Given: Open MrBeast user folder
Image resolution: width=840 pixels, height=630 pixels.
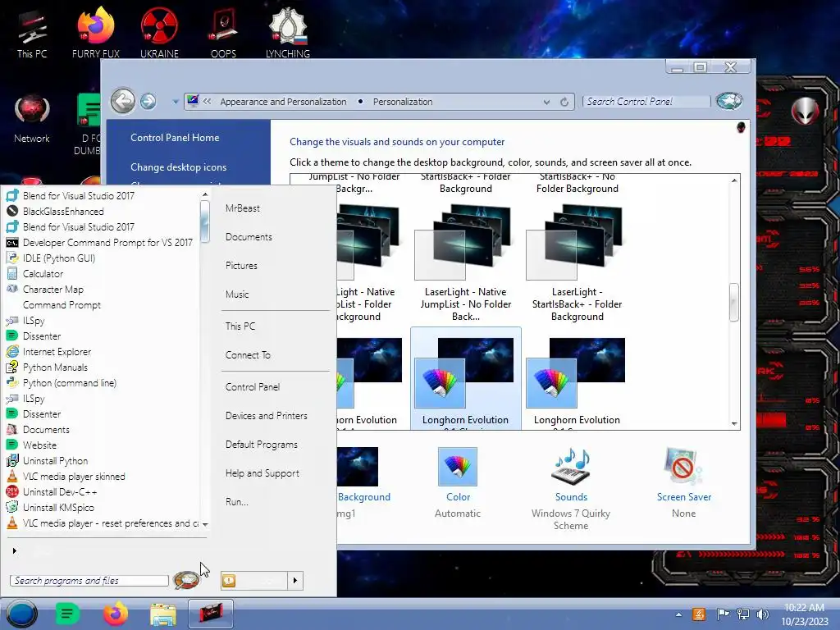Looking at the screenshot, I should 243,208.
